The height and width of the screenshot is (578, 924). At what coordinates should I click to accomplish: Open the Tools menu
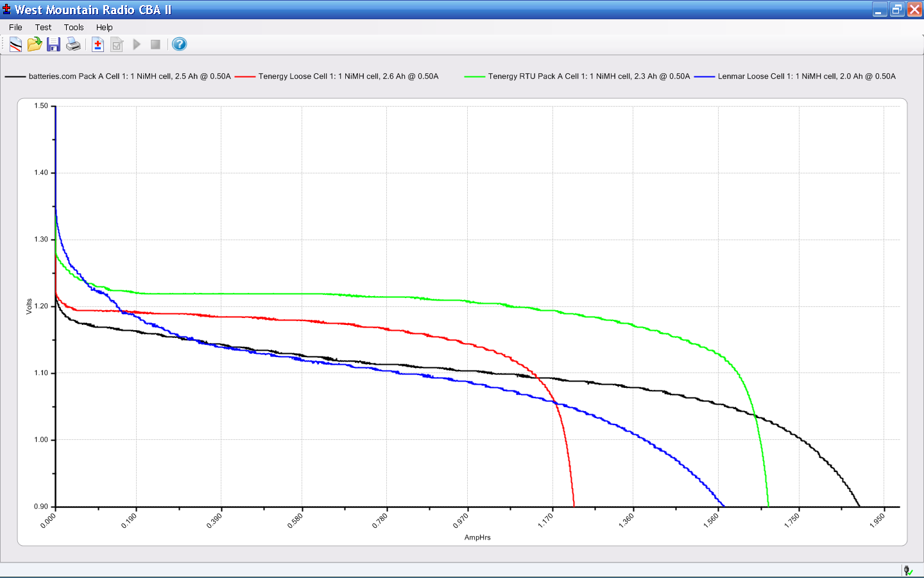74,27
